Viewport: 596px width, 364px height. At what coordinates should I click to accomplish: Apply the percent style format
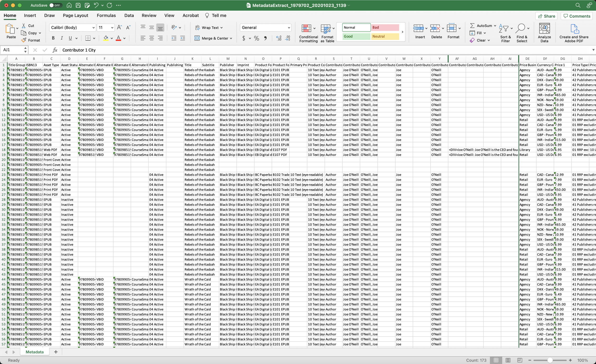256,38
